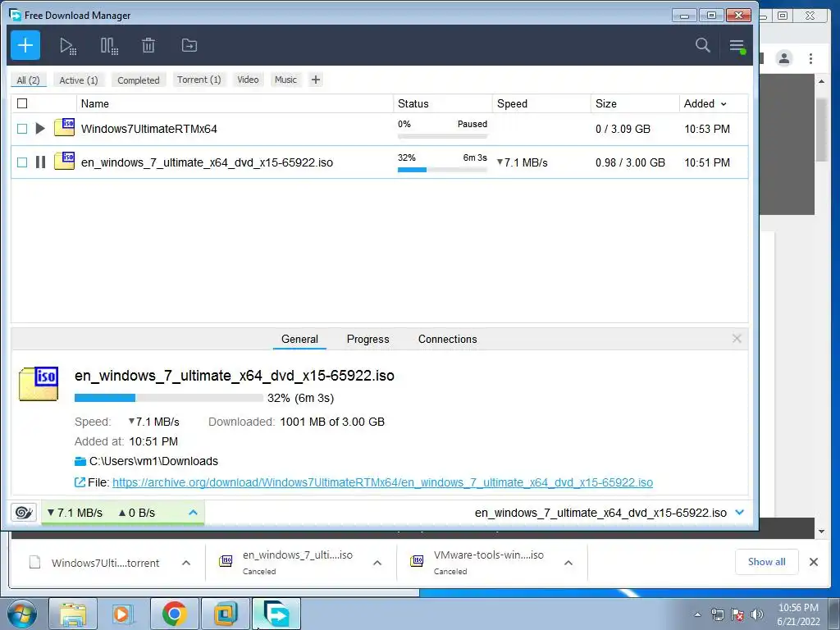
Task: Open Chrome's three-dot menu
Action: click(x=810, y=58)
